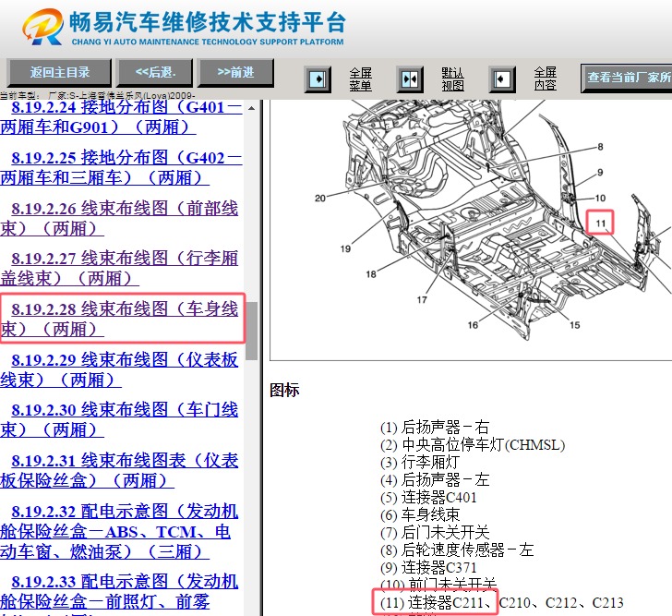Select 全屏内容 label
This screenshot has height=616, width=672.
click(x=546, y=79)
